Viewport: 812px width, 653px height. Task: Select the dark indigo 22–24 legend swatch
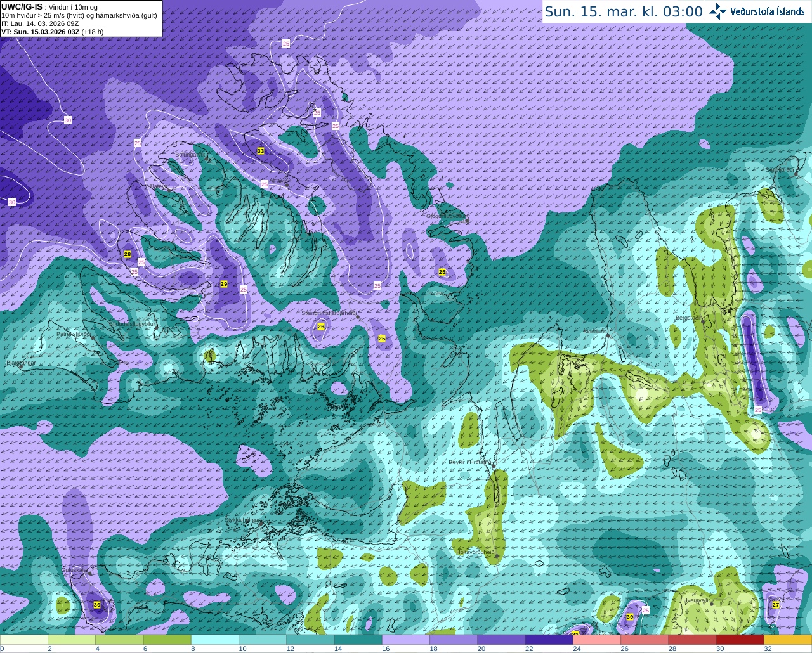coord(549,640)
